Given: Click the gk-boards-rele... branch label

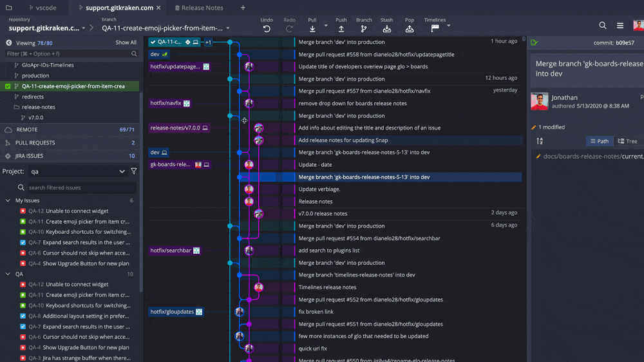Looking at the screenshot, I should click(x=180, y=164).
